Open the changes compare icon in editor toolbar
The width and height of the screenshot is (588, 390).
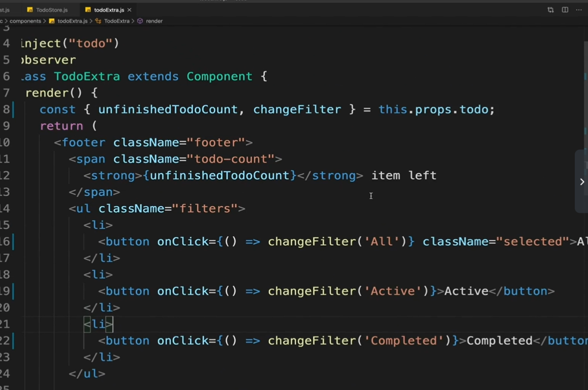click(x=550, y=10)
